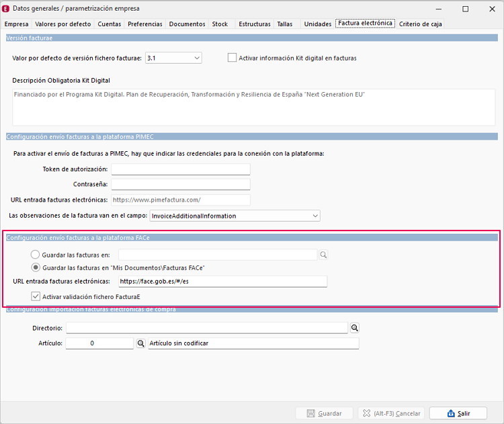Select the Factura electrónica tab
504x424 pixels.
point(365,23)
